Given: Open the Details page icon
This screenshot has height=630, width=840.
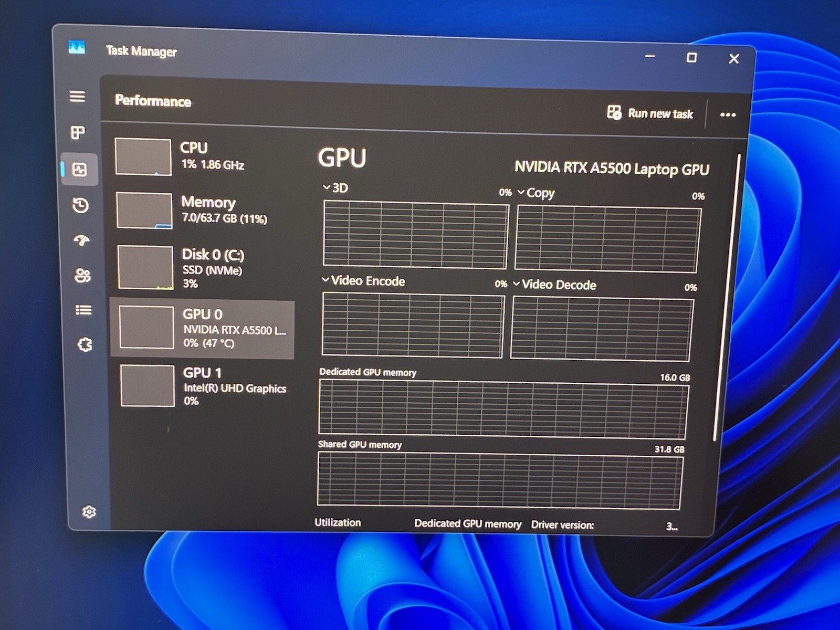Looking at the screenshot, I should point(83,310).
